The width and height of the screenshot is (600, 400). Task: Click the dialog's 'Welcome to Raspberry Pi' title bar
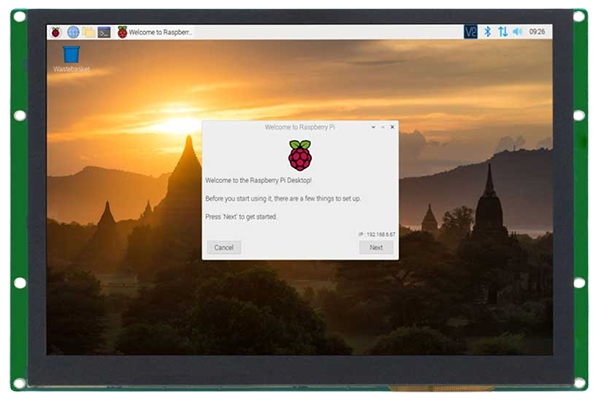(300, 127)
